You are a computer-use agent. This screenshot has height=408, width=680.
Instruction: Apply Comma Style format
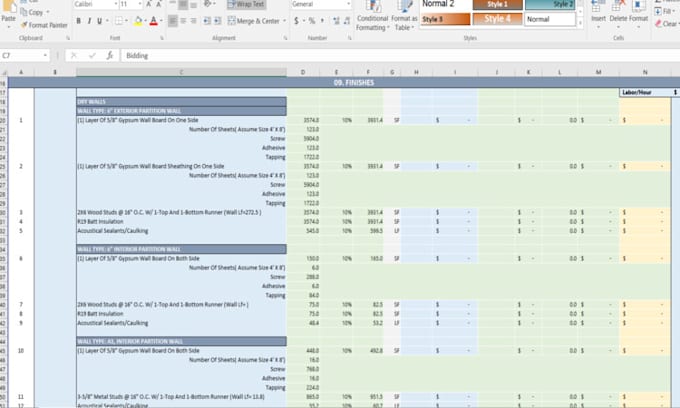tap(322, 21)
